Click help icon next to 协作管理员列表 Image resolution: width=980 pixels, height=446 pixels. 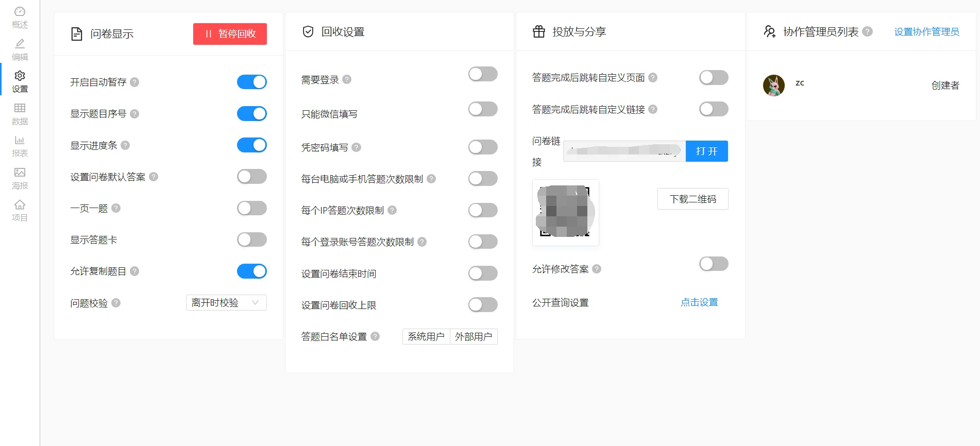click(868, 32)
